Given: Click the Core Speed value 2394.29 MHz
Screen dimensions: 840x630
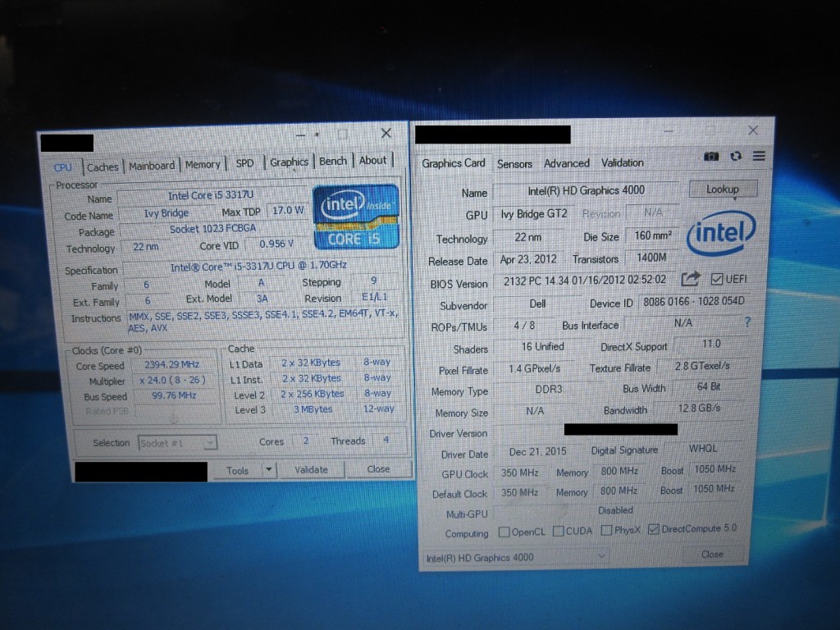Looking at the screenshot, I should coord(172,364).
